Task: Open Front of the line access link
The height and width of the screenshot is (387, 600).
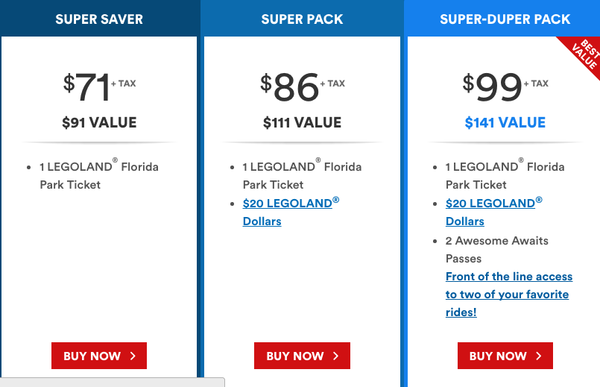Action: (x=509, y=294)
